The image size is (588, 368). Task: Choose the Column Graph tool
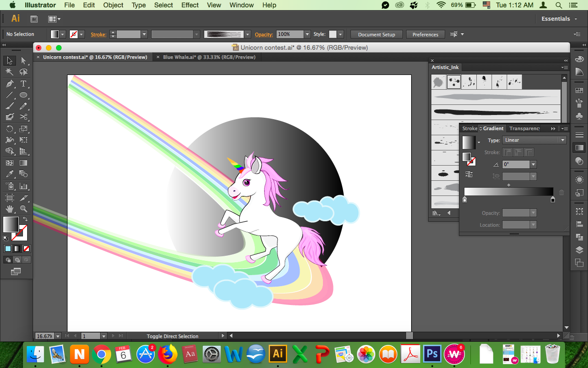click(x=23, y=186)
